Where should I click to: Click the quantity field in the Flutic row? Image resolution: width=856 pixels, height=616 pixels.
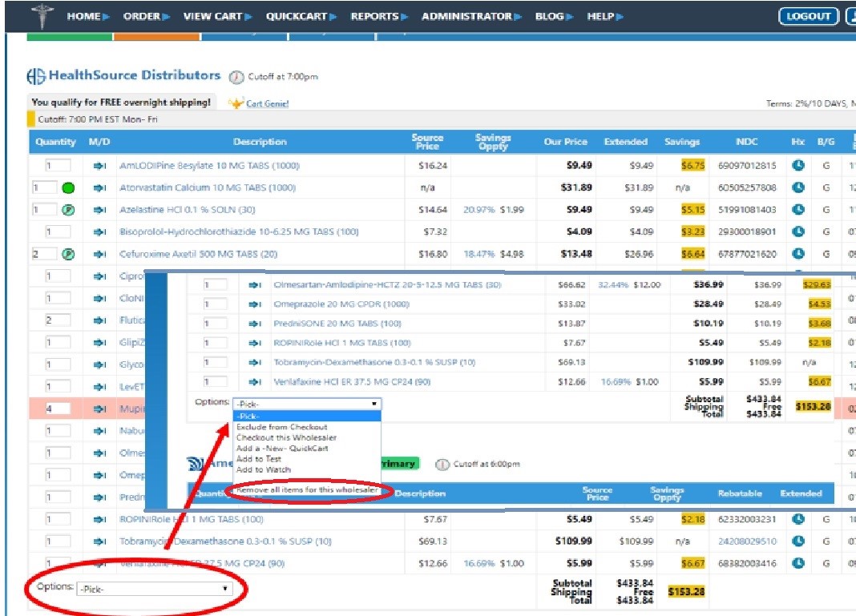[x=58, y=320]
